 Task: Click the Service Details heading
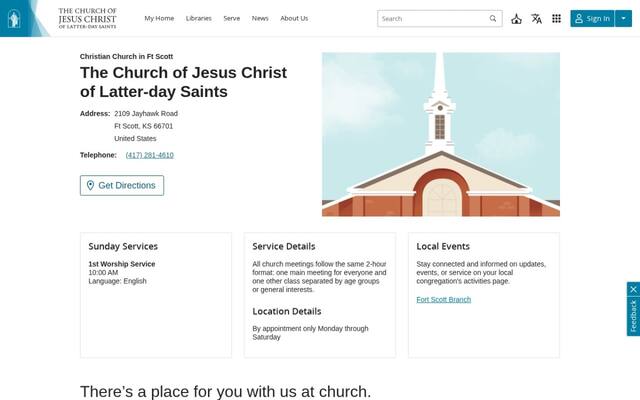click(x=284, y=247)
